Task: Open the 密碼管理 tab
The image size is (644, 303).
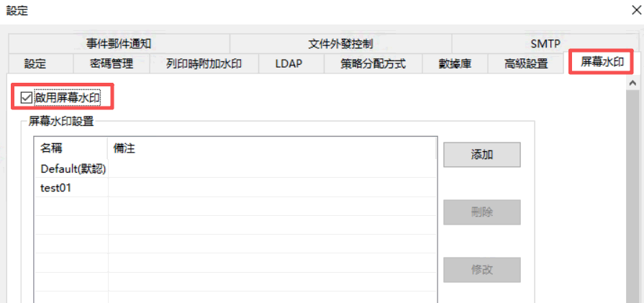Action: 112,63
